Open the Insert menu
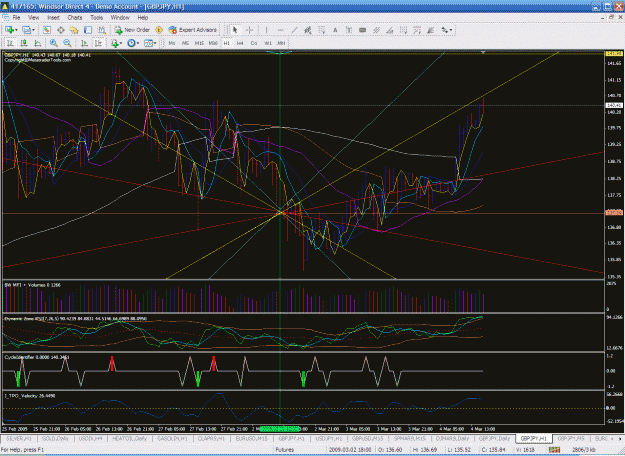The height and width of the screenshot is (456, 625). (x=53, y=18)
